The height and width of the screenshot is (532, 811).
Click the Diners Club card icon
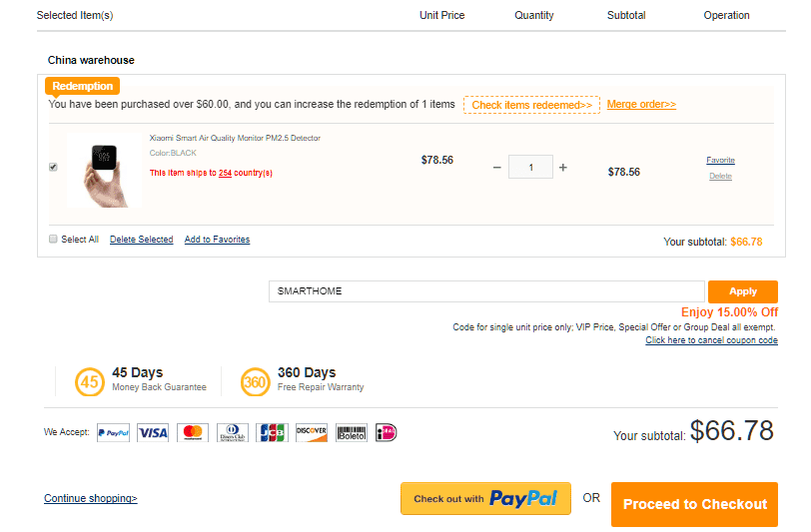point(233,432)
